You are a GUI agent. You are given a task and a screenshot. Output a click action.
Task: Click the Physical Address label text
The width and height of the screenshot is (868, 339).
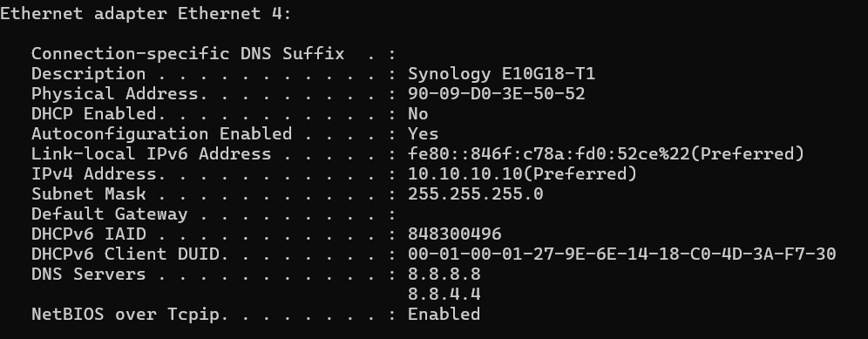pos(114,93)
